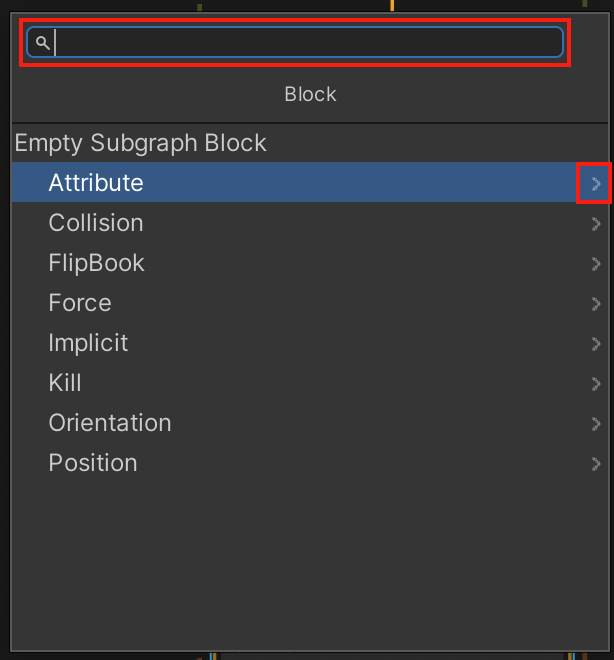
Task: Click the Implicit row arrow icon
Action: point(595,344)
